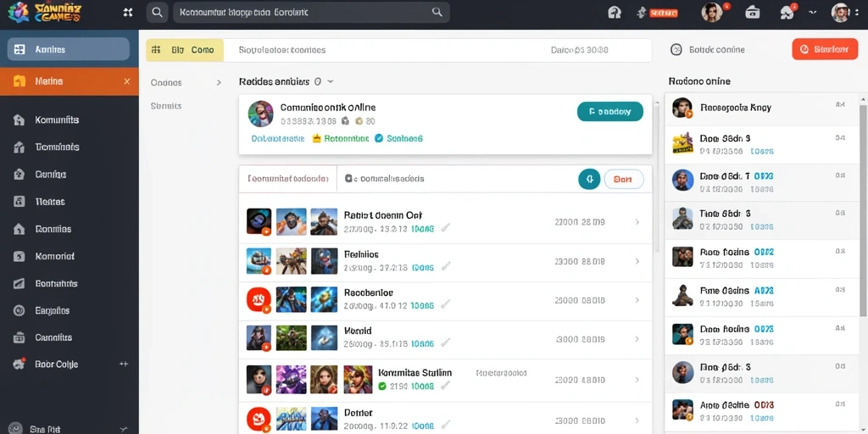Viewport: 868px width, 434px height.
Task: Expand the Ondnes chevron in left panel
Action: point(219,82)
